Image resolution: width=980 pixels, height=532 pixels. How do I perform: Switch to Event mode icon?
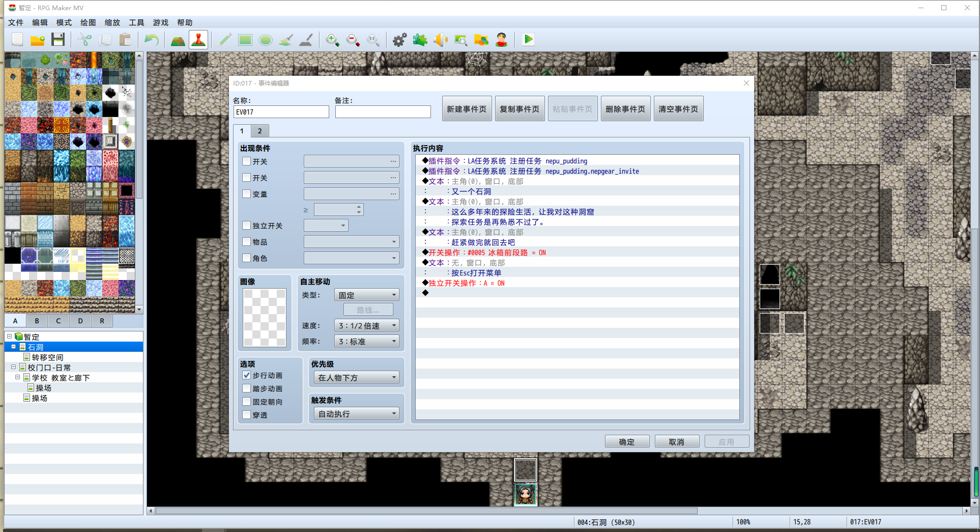pos(198,40)
